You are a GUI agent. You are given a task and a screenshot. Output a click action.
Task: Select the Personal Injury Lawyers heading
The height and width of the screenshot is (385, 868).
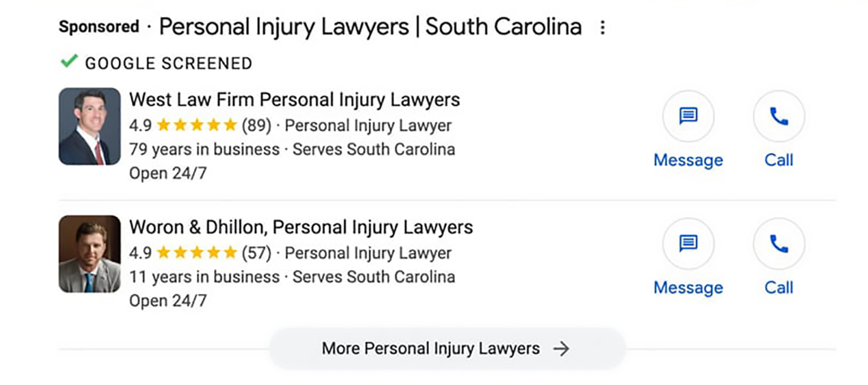click(370, 27)
